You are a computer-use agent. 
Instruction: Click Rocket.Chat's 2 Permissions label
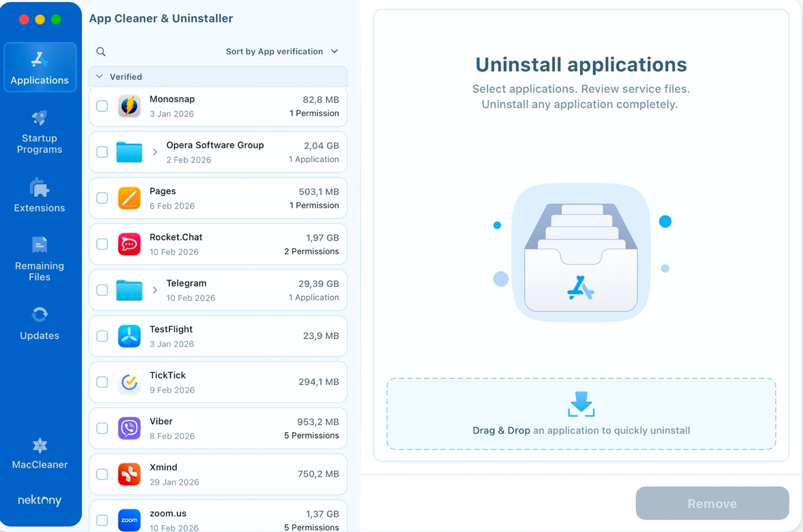[311, 251]
